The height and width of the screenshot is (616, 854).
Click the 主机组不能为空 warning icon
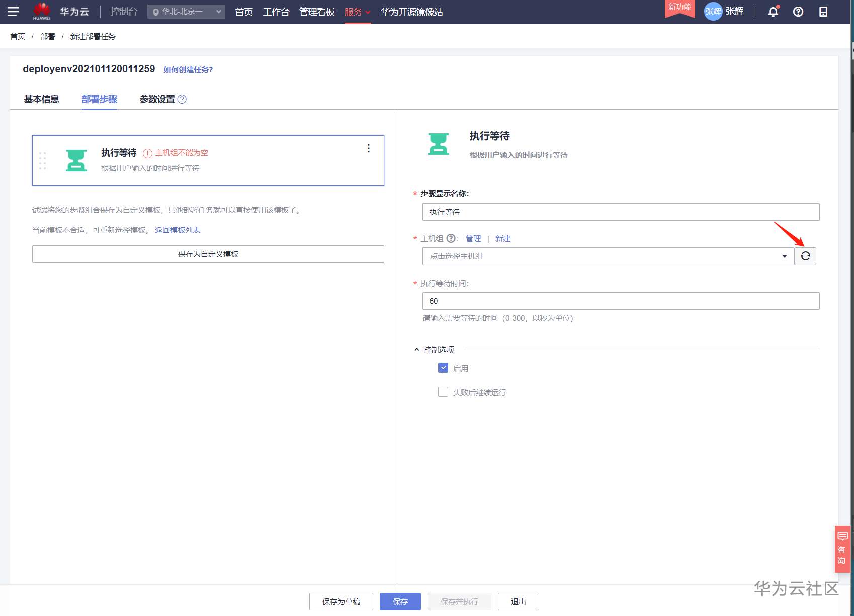tap(147, 153)
